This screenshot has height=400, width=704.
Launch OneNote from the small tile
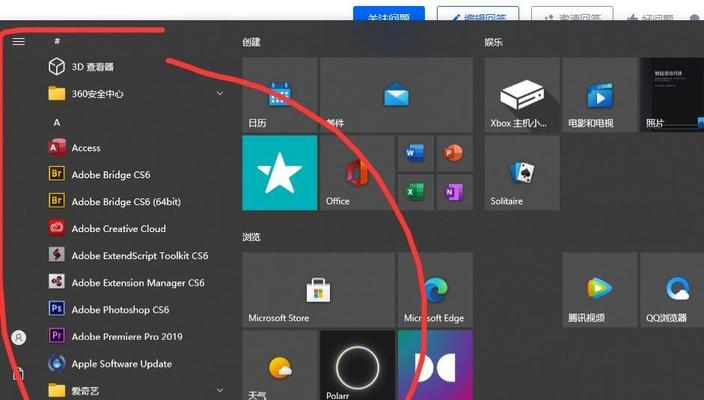point(454,192)
